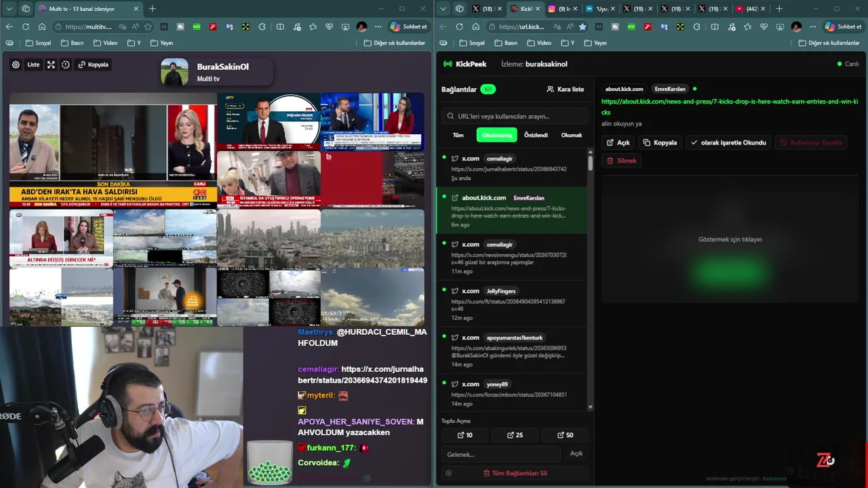Click Kopyala in KickPeek detail panel

click(660, 143)
